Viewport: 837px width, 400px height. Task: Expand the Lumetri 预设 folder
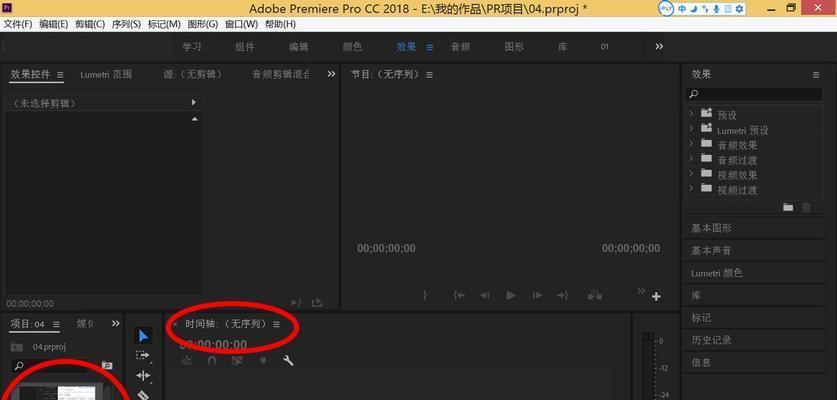(x=691, y=129)
